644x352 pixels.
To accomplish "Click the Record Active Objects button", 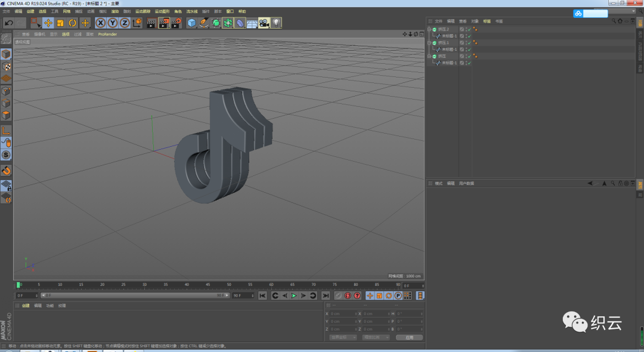I will (338, 296).
